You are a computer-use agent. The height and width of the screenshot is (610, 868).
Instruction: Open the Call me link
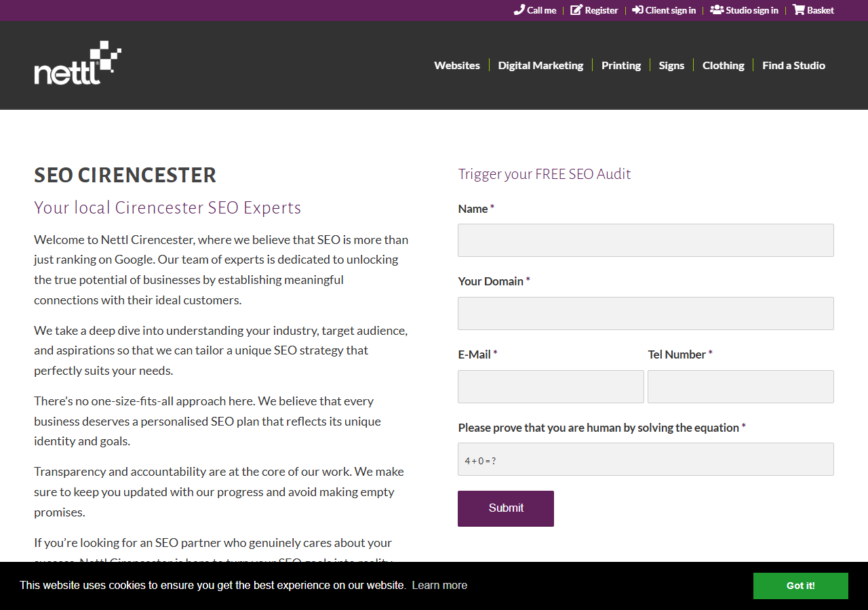point(535,10)
